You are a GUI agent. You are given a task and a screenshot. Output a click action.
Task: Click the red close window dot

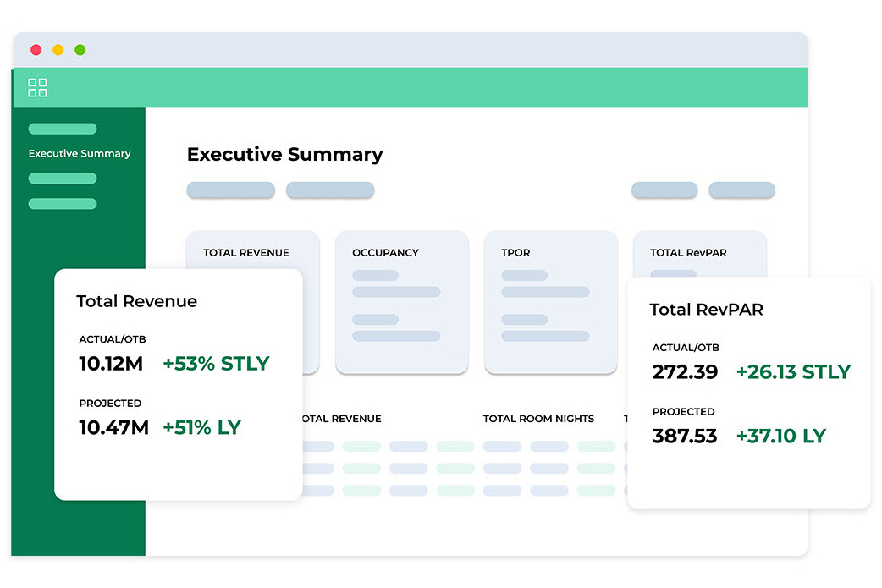tap(36, 50)
